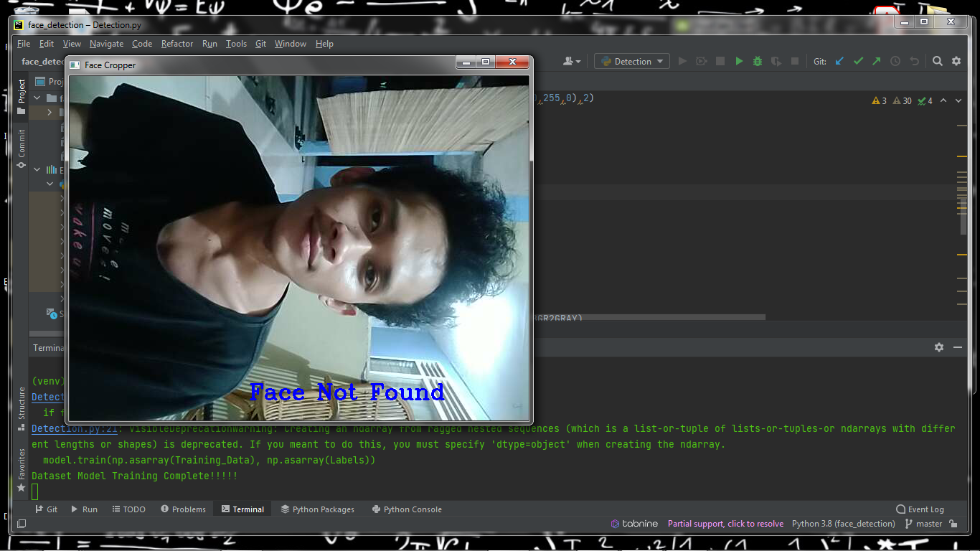Resolve Tabnine partial support via the pink link
980x551 pixels.
pyautogui.click(x=725, y=524)
